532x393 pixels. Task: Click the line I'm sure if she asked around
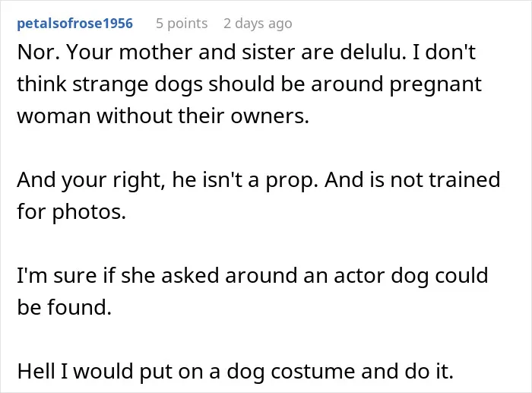[x=253, y=276]
